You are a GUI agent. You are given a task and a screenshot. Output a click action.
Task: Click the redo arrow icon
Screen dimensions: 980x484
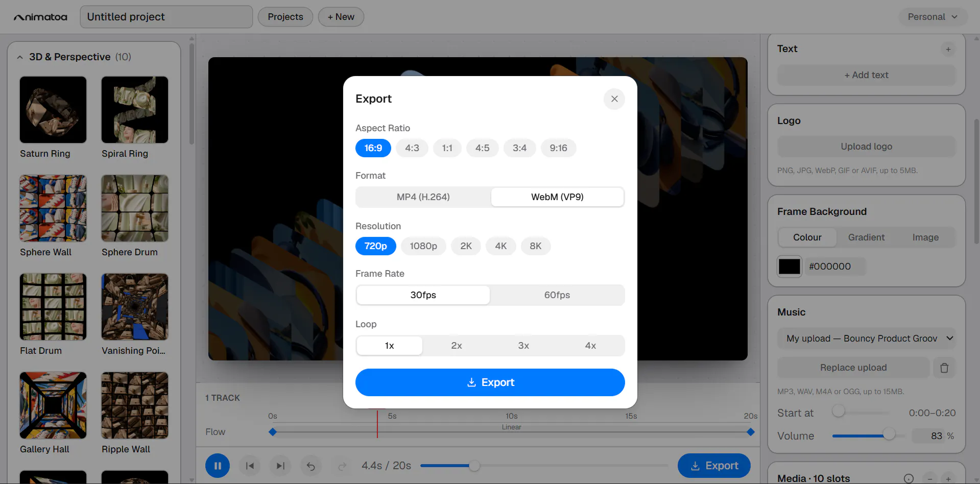(x=342, y=466)
